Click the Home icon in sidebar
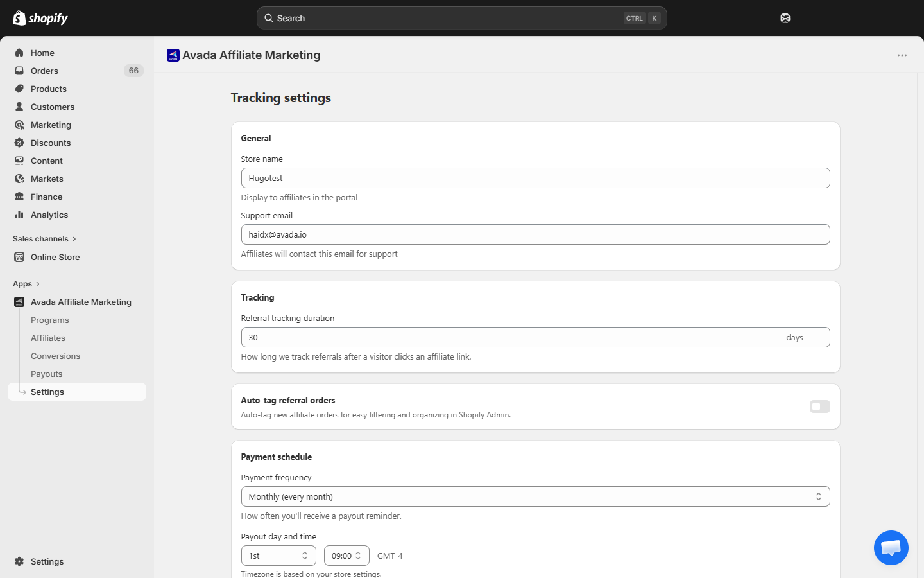This screenshot has height=578, width=924. tap(19, 53)
